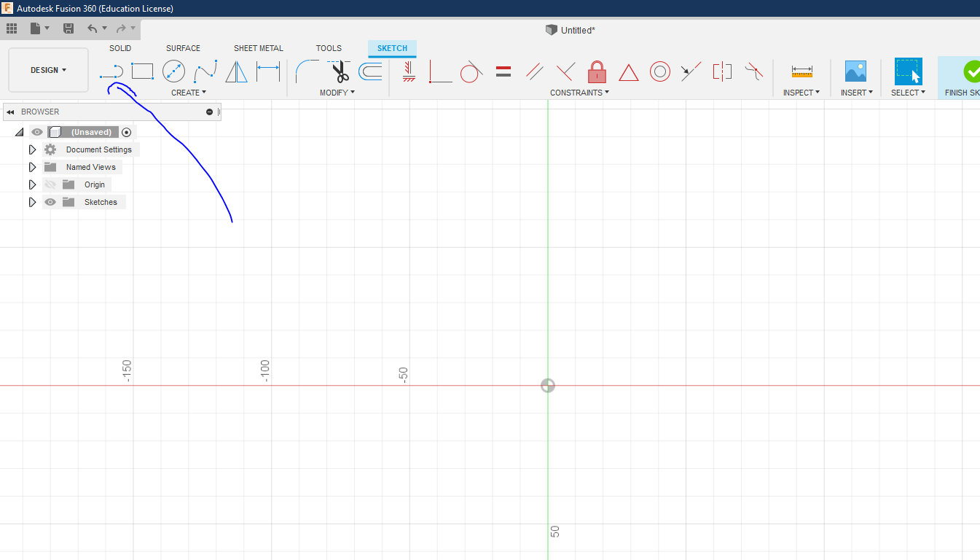Select the Fillet tool
The width and height of the screenshot is (980, 560).
click(307, 71)
